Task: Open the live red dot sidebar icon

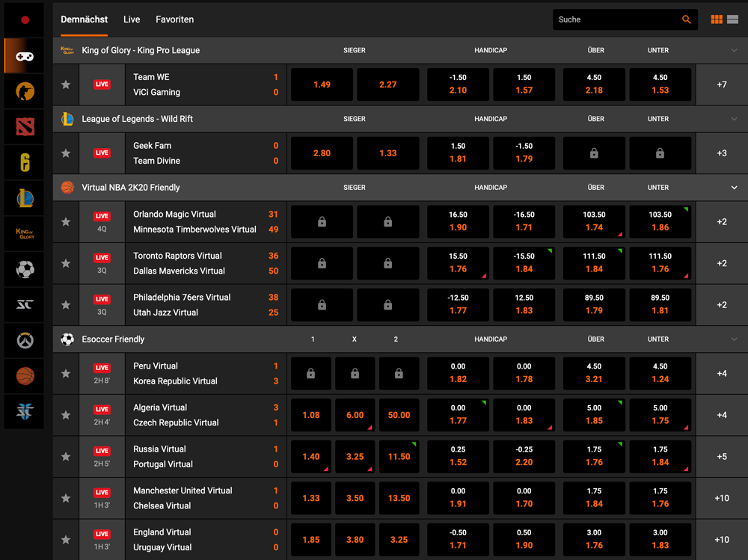Action: click(25, 20)
